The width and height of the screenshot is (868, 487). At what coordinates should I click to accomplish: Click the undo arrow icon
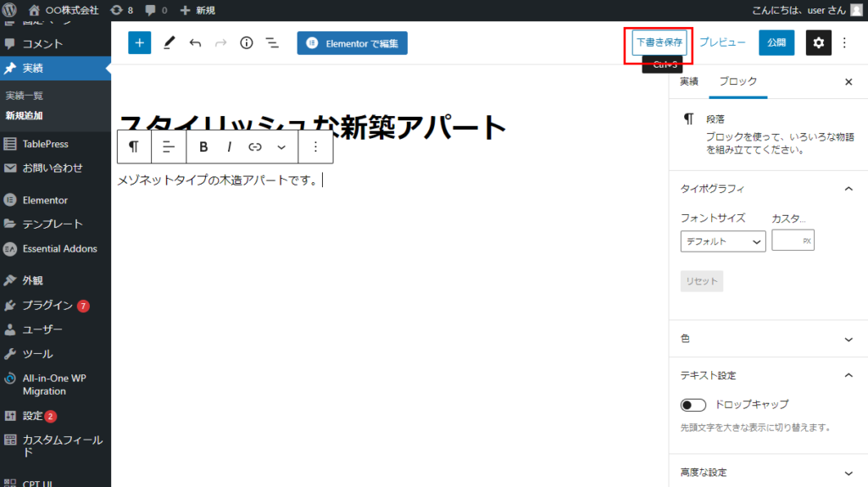pos(196,43)
